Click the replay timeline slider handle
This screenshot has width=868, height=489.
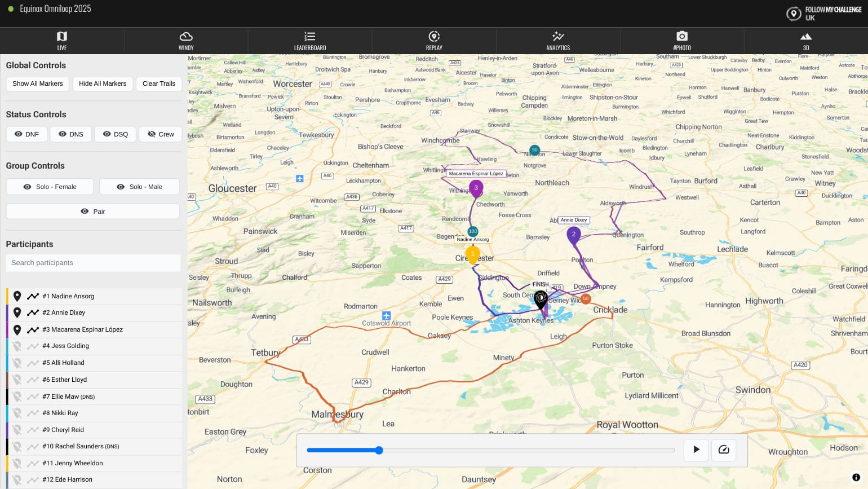click(379, 450)
